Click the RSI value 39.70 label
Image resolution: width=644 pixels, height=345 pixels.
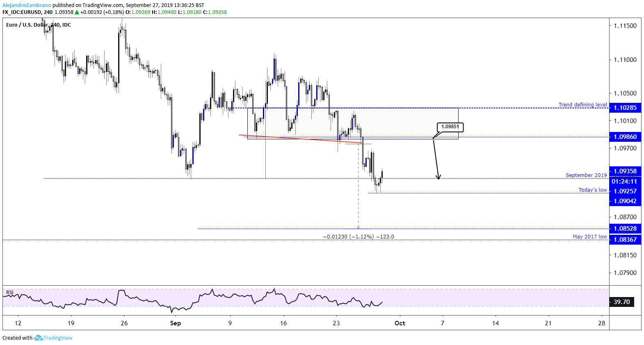[x=622, y=302]
